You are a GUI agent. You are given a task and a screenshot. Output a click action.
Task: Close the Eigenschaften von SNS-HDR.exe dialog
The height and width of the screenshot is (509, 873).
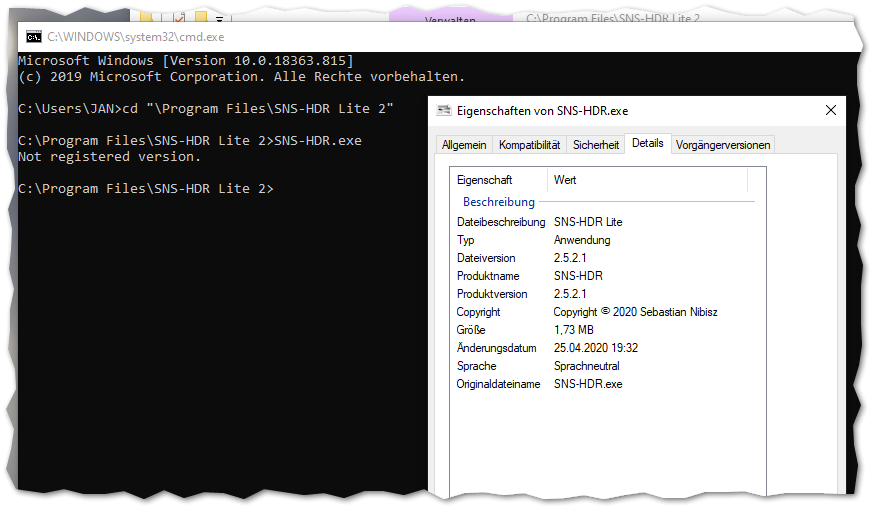point(831,110)
